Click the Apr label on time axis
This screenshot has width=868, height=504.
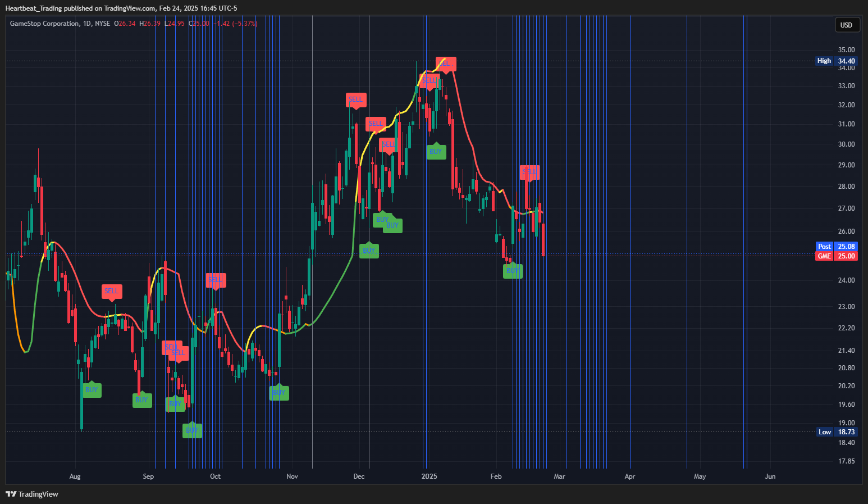click(630, 476)
